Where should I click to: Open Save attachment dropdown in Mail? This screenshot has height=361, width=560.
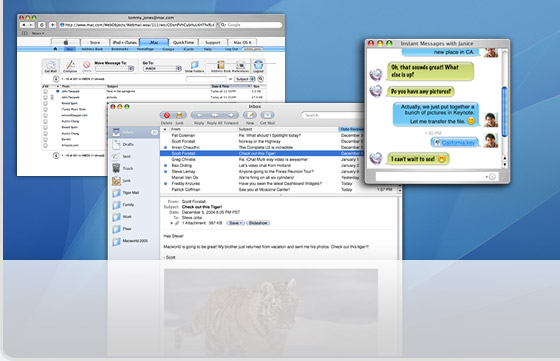click(235, 223)
